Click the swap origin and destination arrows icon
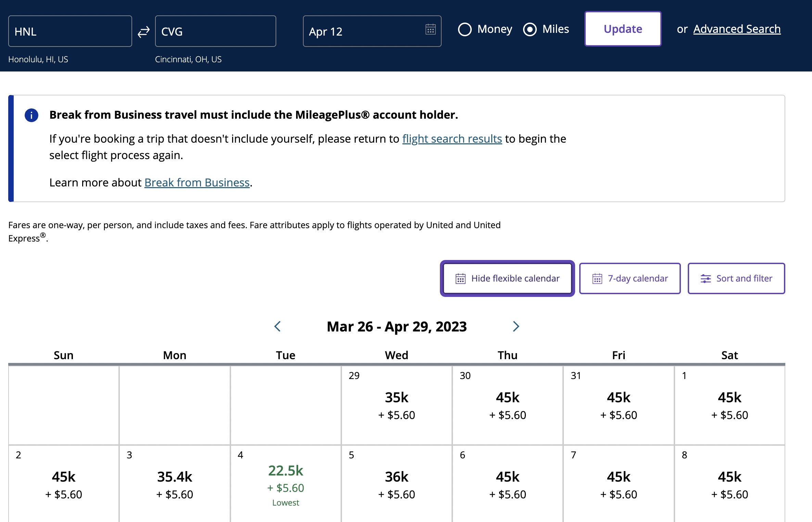Screen dimensions: 812x522 pyautogui.click(x=143, y=32)
